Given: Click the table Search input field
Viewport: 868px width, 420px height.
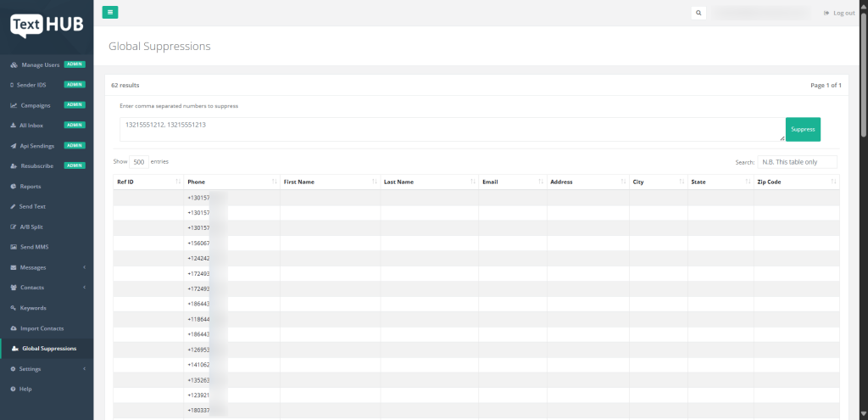Looking at the screenshot, I should 797,161.
